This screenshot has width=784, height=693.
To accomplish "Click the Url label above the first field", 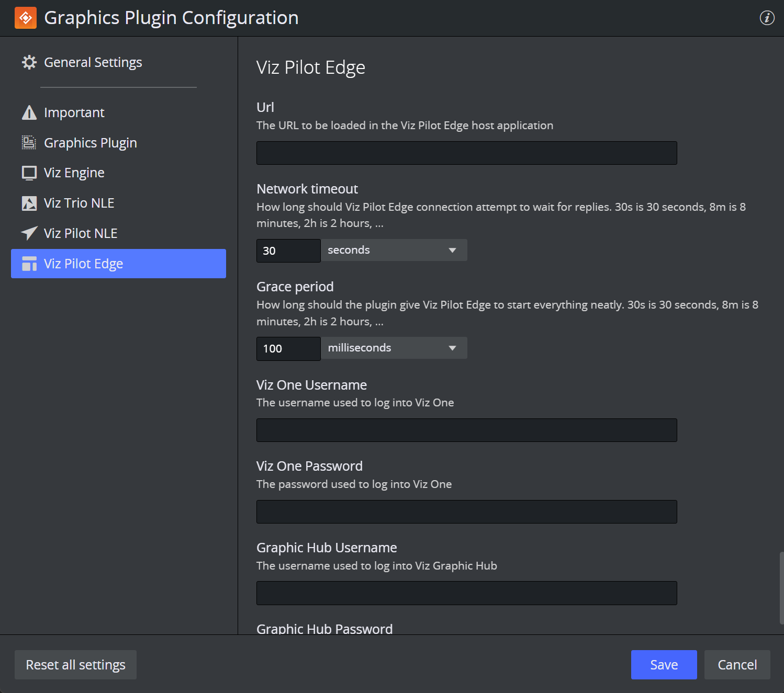I will point(265,107).
